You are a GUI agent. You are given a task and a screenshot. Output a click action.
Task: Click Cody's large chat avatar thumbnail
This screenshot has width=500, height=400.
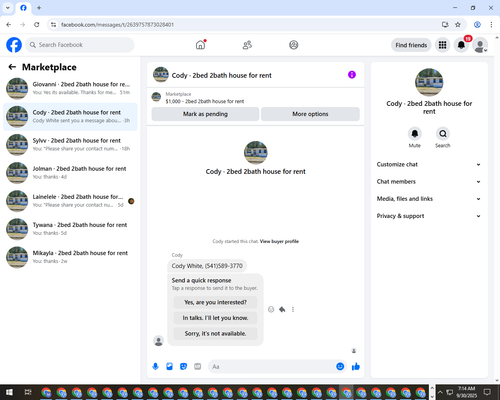pyautogui.click(x=256, y=153)
